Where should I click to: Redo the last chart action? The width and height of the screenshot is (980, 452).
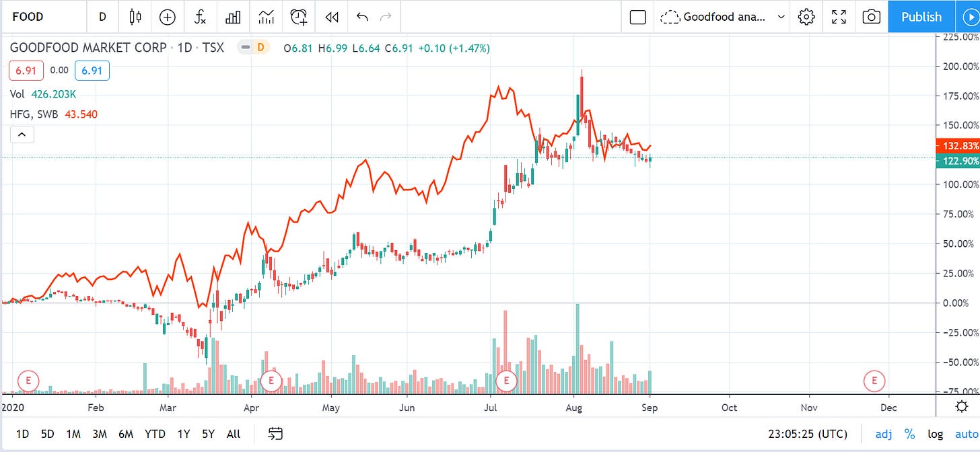click(386, 17)
